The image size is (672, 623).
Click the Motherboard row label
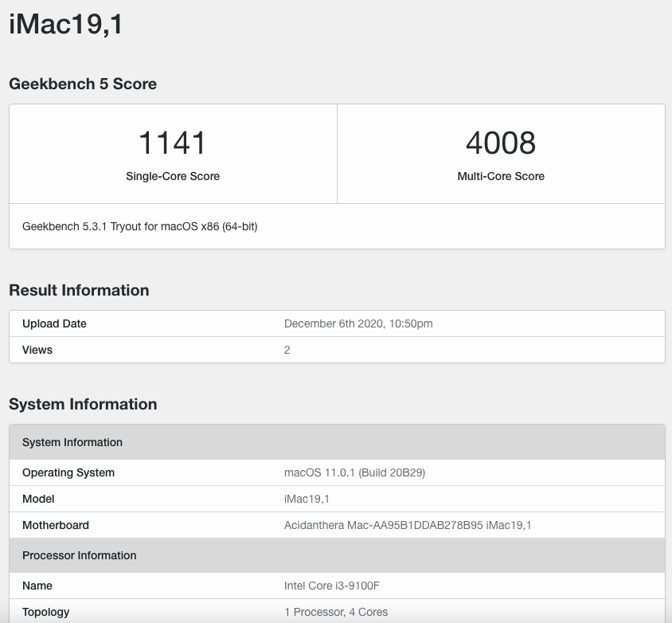click(x=56, y=525)
